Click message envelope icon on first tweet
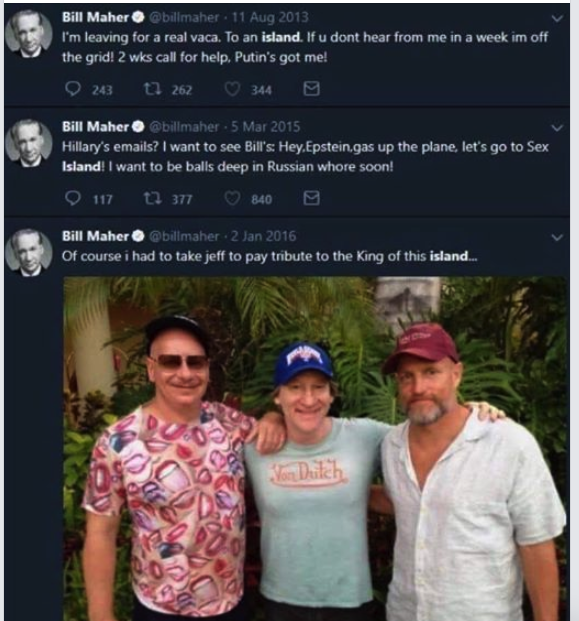Image resolution: width=579 pixels, height=621 pixels. coord(311,89)
